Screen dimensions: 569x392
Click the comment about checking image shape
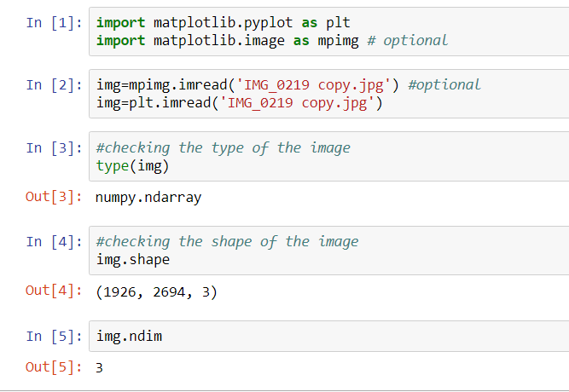227,242
